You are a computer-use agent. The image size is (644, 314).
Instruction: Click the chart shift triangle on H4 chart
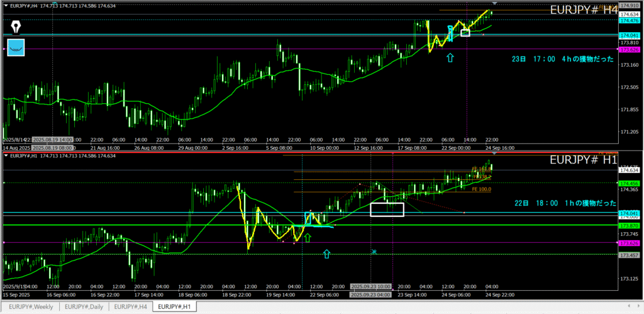pyautogui.click(x=494, y=5)
